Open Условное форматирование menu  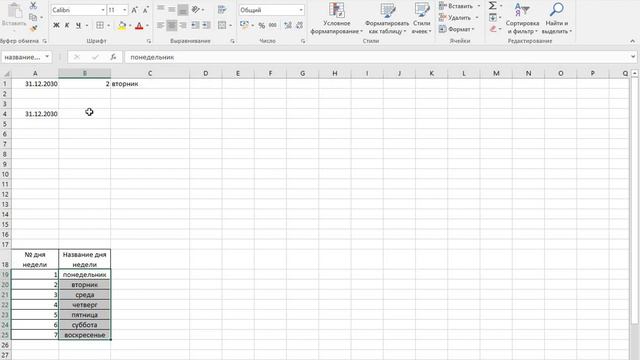[337, 18]
